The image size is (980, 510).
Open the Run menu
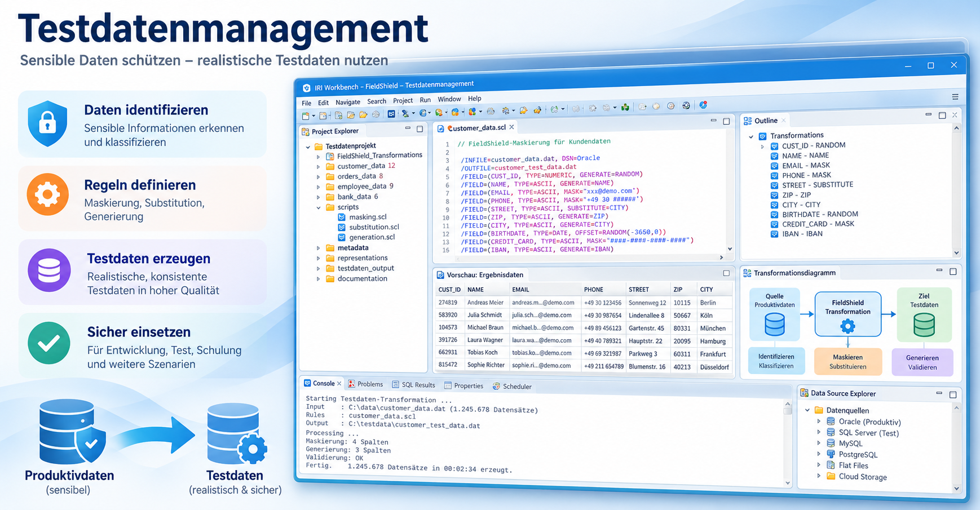pyautogui.click(x=425, y=100)
